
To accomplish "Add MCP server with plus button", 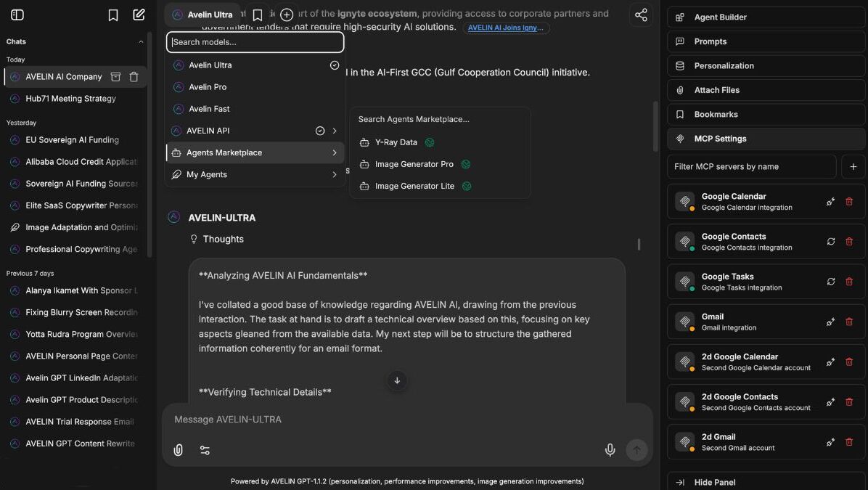I will click(x=853, y=167).
